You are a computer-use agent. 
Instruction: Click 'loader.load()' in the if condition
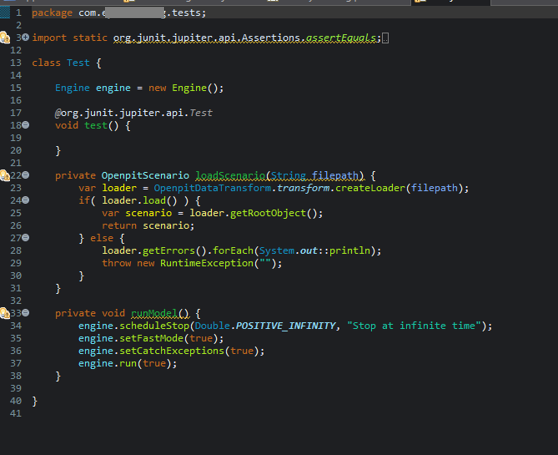(140, 201)
